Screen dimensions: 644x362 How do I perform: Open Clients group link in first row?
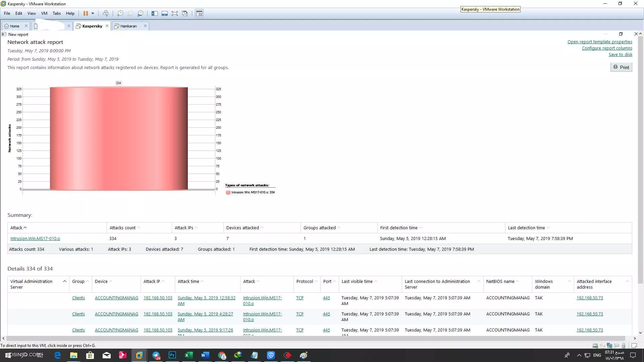tap(78, 298)
